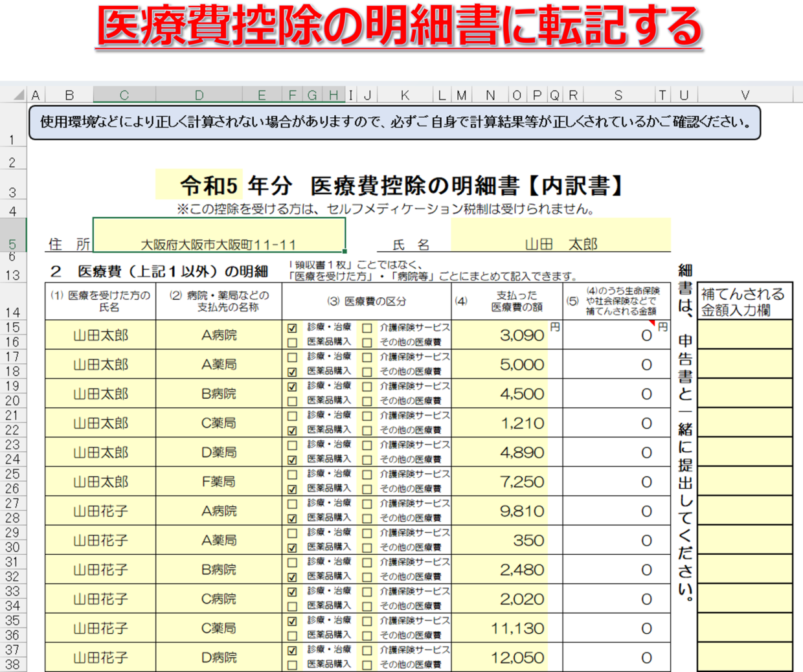Check 介護保険サービス box in 山田花子 C病院 row
This screenshot has height=672, width=803.
click(x=367, y=592)
